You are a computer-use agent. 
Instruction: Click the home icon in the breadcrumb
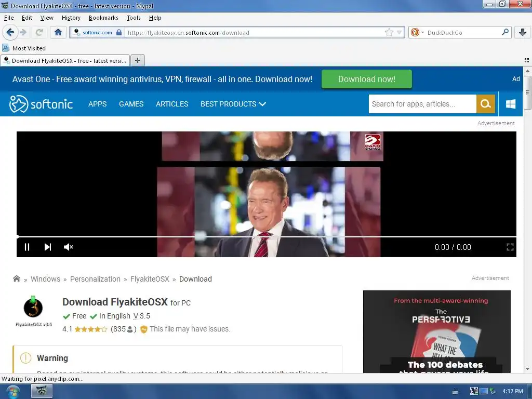tap(16, 278)
